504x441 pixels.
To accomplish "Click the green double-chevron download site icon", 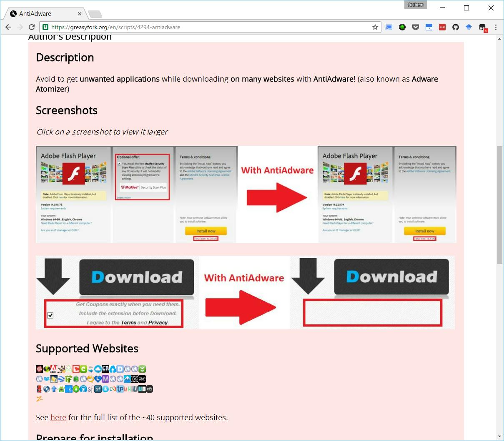I will pos(142,369).
